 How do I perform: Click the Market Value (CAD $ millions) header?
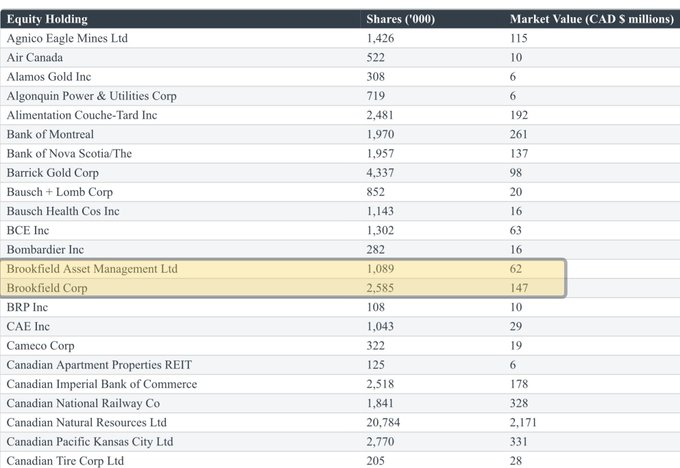[592, 19]
